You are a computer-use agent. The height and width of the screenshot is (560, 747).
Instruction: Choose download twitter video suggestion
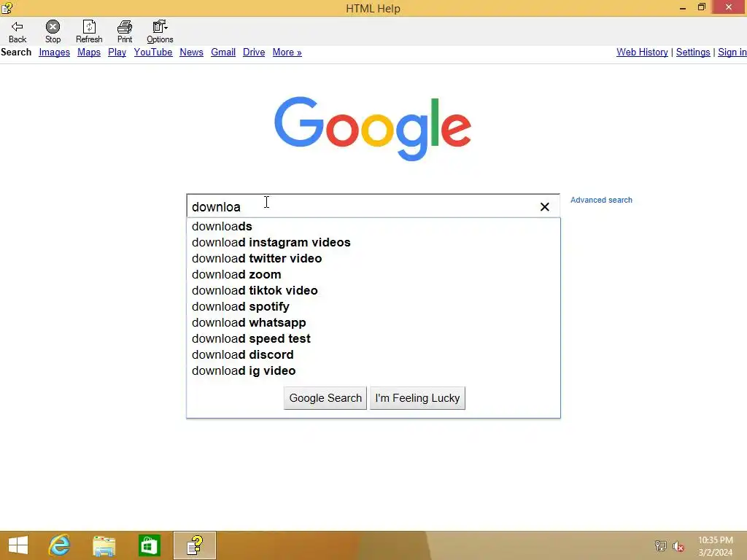pyautogui.click(x=373, y=259)
